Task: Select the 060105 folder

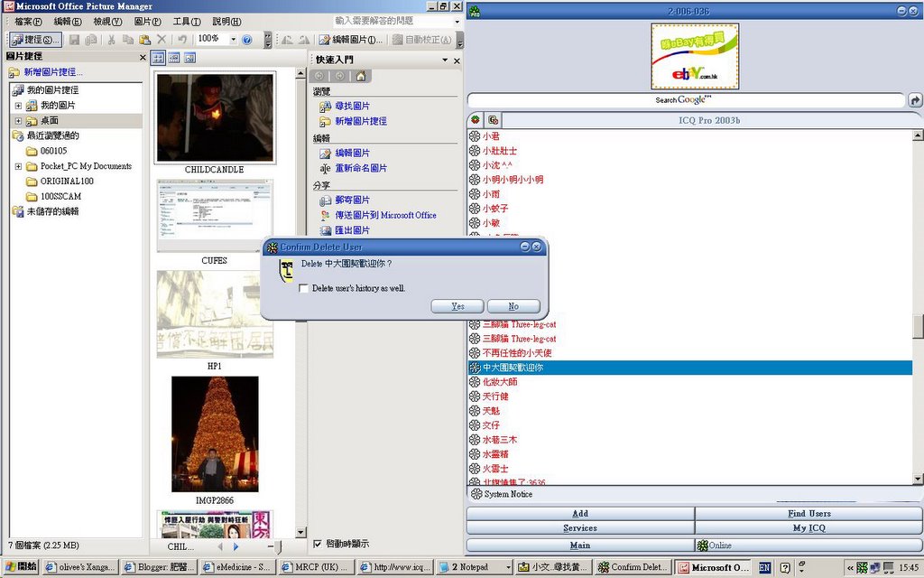Action: 53,151
